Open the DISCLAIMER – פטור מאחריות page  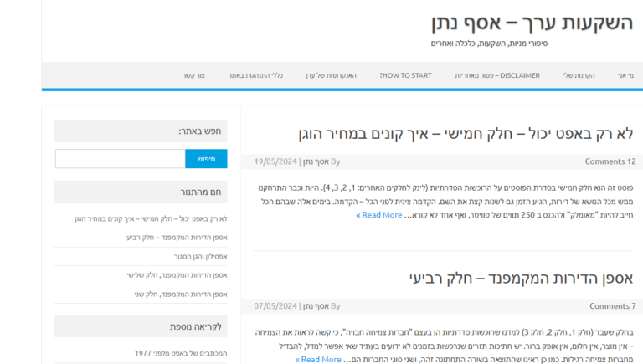pos(497,75)
